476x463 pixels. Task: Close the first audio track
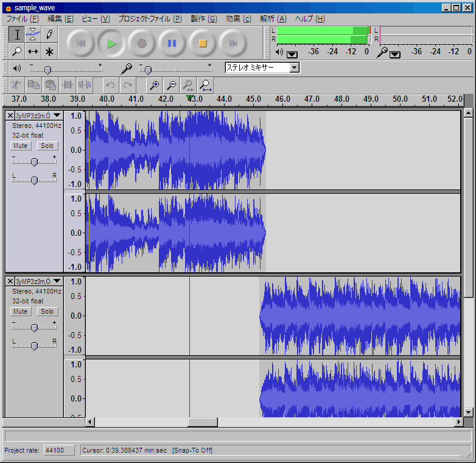(10, 116)
